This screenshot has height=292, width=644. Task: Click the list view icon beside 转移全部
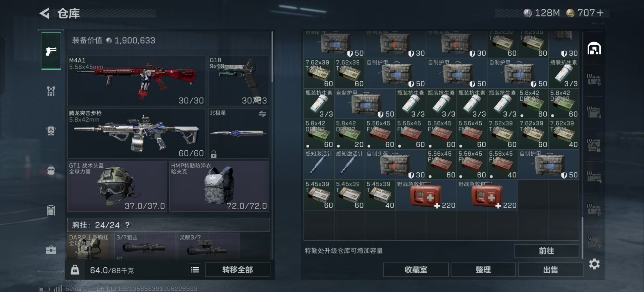click(x=195, y=270)
